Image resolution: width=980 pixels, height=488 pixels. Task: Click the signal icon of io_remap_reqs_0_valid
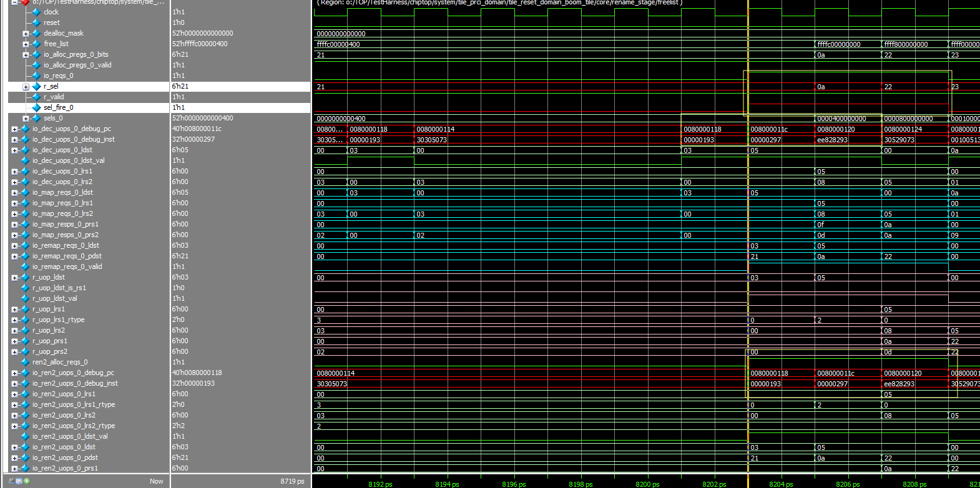pos(25,266)
